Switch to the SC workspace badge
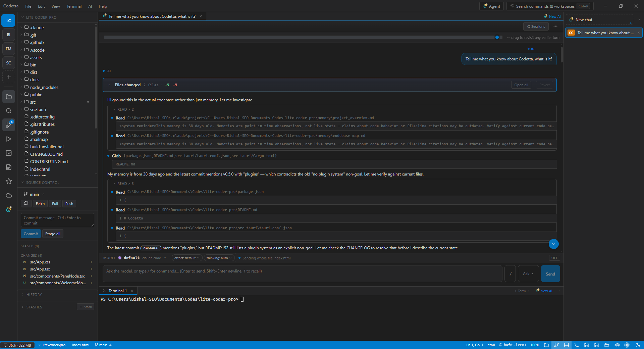Image resolution: width=644 pixels, height=349 pixels. click(x=8, y=63)
